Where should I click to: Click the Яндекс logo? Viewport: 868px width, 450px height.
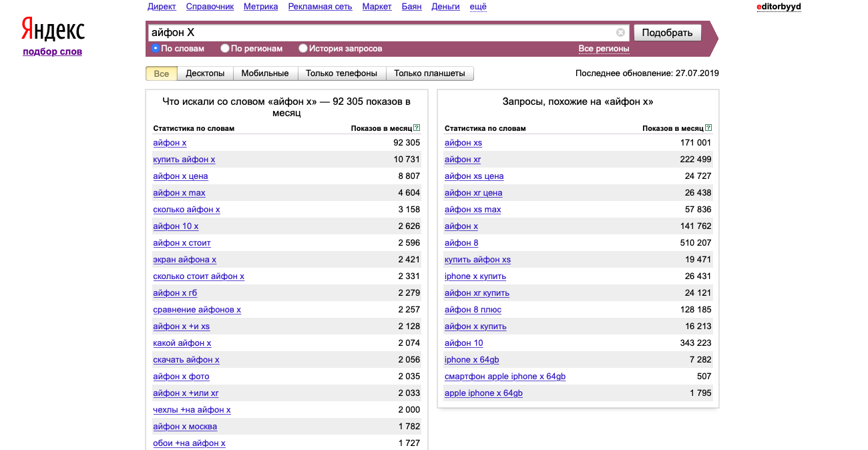(53, 29)
